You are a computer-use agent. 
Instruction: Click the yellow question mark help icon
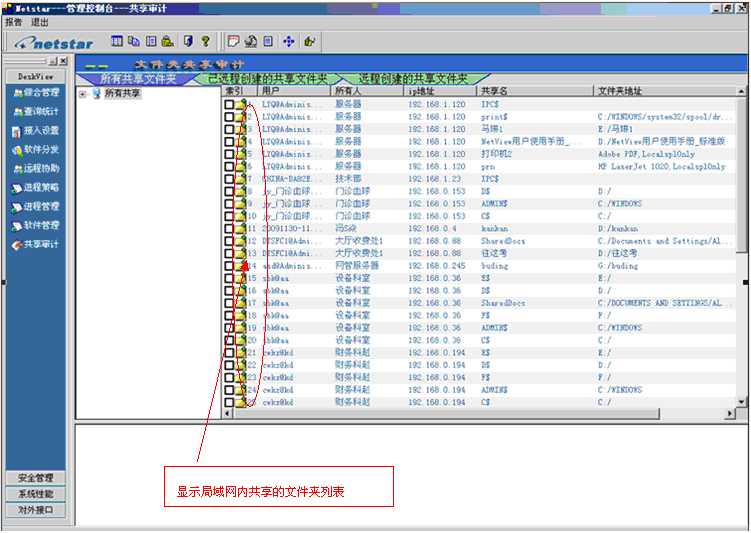[x=206, y=41]
